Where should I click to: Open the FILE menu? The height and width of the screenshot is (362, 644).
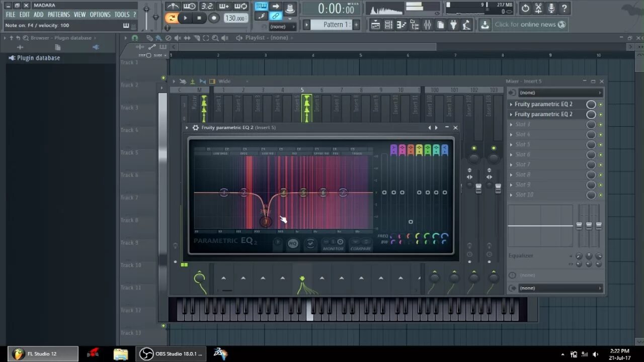pos(10,15)
